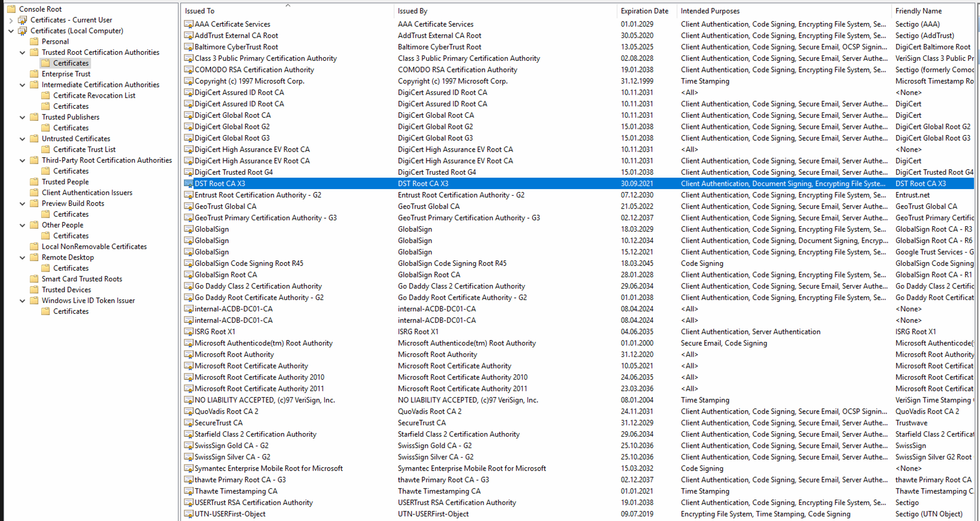Select Microsoft Root Certificate Authority 2011 row
980x521 pixels.
click(x=579, y=389)
